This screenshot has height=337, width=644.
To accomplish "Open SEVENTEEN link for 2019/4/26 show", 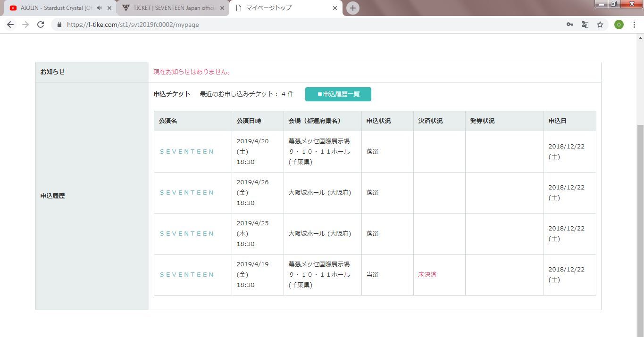I will click(x=187, y=193).
